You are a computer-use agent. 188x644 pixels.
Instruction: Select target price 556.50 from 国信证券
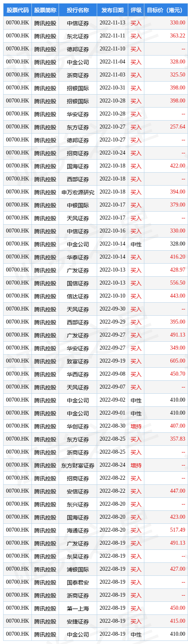coord(177,283)
